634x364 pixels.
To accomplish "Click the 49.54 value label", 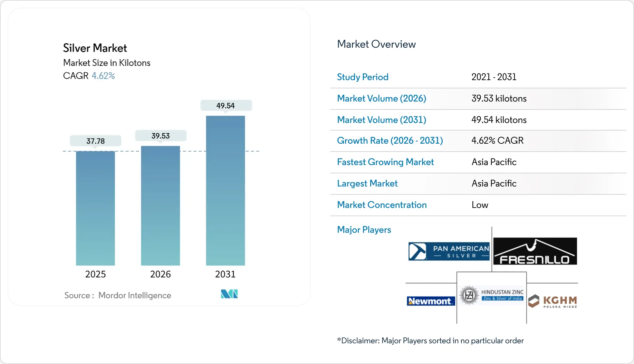I will 225,106.
